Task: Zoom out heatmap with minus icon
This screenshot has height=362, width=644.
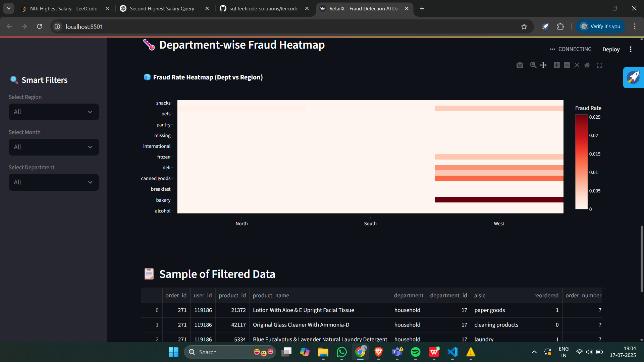Action: pos(567,65)
